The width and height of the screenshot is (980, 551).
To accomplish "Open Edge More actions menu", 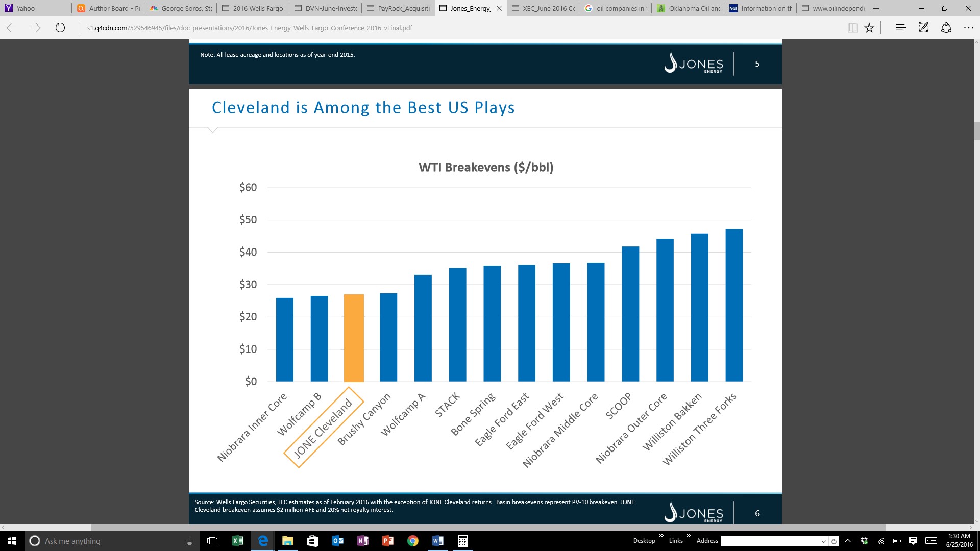I will [x=968, y=28].
